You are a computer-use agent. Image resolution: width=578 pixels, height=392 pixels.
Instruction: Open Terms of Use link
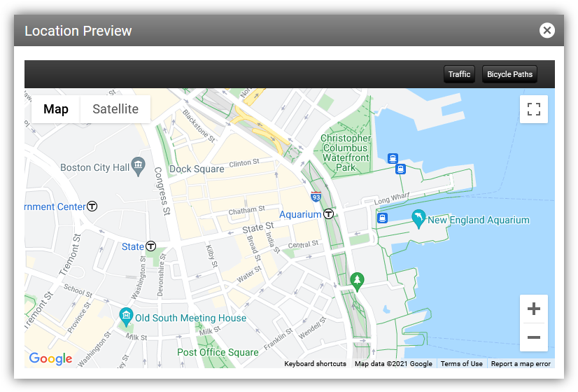click(462, 363)
